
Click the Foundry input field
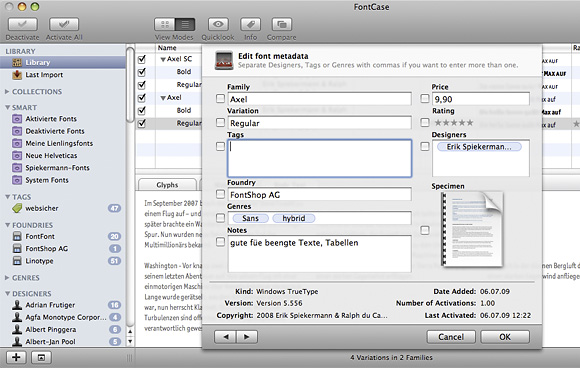pyautogui.click(x=320, y=195)
